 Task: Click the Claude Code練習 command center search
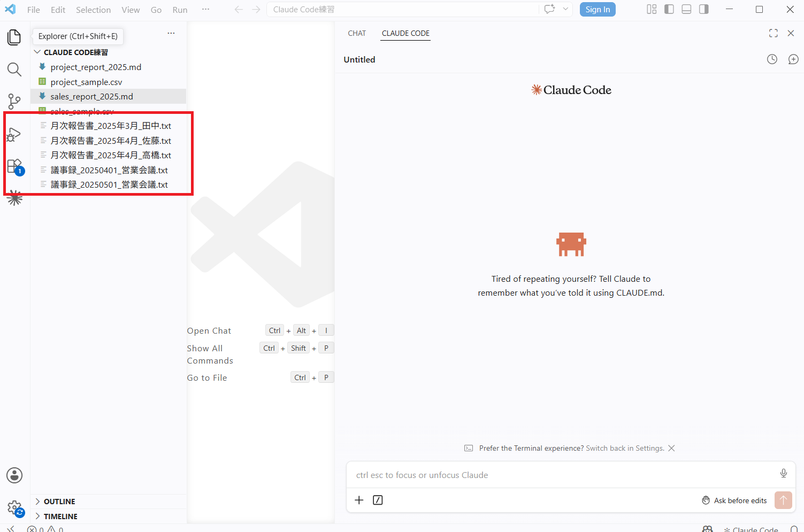tap(403, 10)
